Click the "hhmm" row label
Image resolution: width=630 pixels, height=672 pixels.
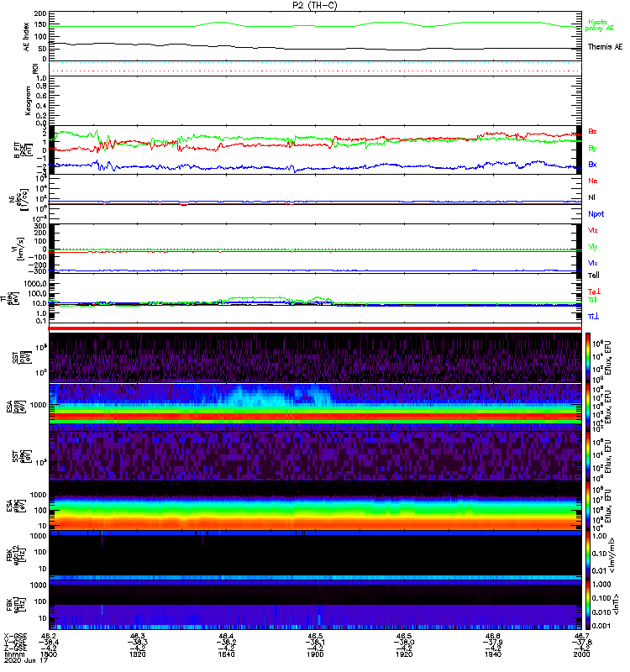click(14, 655)
